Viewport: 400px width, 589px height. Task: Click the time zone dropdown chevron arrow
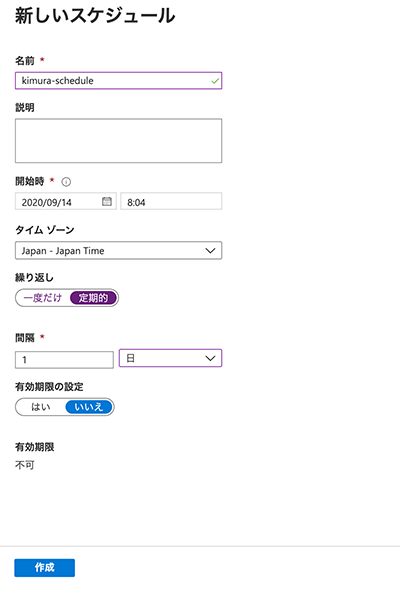(x=210, y=251)
